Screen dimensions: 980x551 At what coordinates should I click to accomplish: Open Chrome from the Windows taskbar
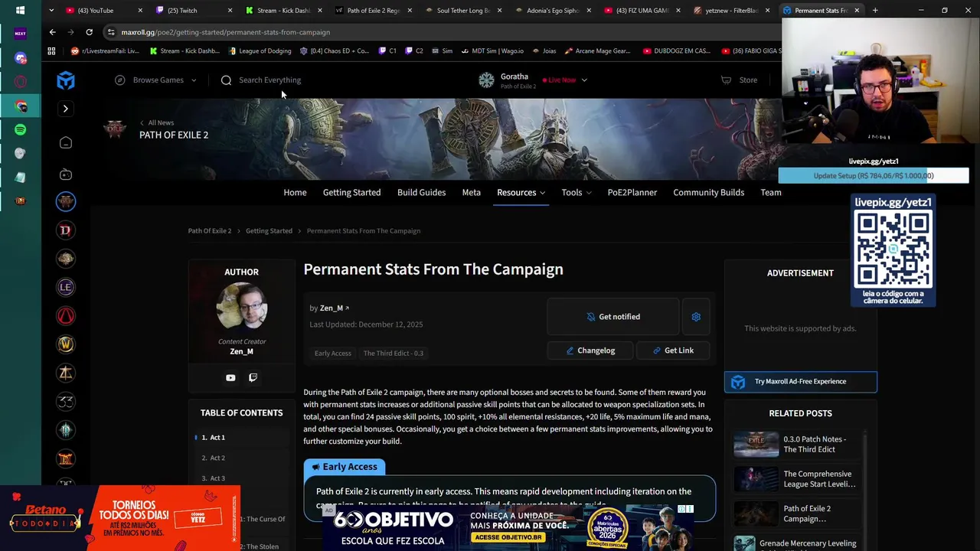click(21, 106)
